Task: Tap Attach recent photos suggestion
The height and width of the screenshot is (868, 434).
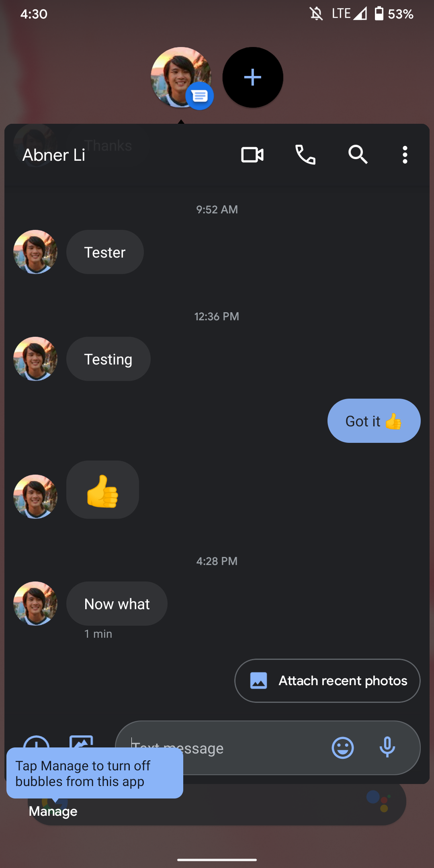Action: click(327, 681)
